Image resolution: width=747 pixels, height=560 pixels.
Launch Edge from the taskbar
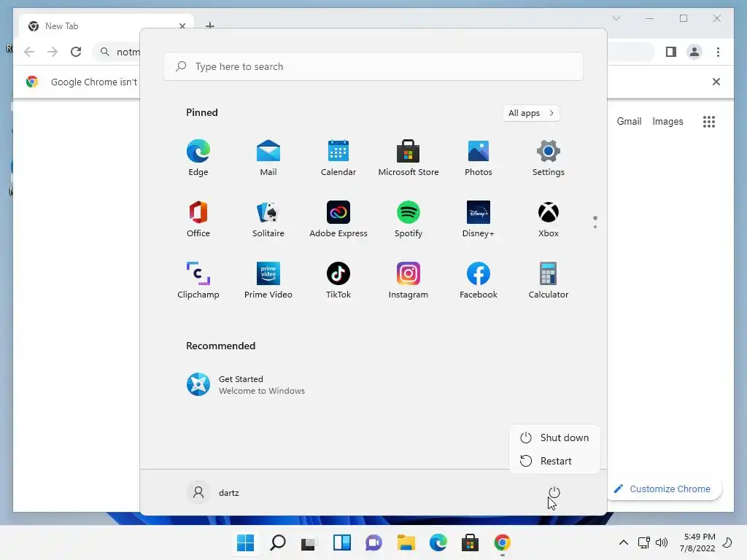(438, 542)
